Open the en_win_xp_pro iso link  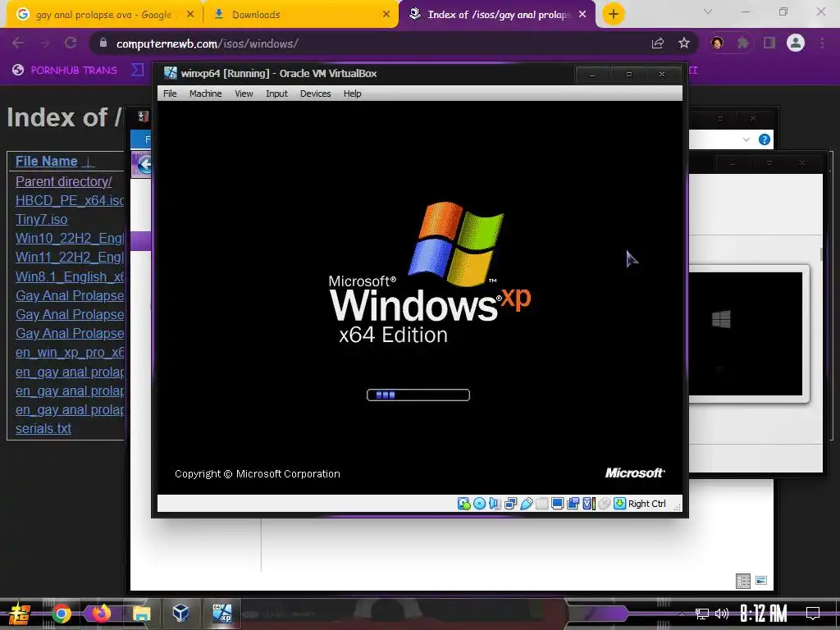click(x=69, y=353)
